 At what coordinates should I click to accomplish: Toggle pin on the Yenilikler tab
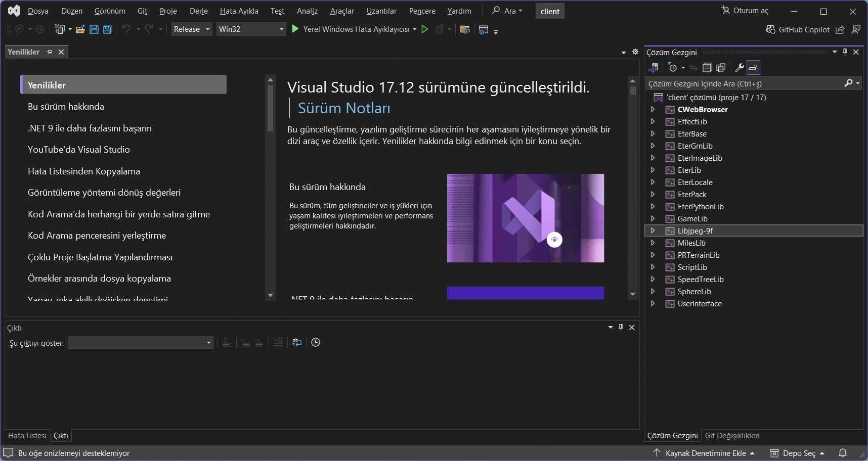[x=49, y=52]
